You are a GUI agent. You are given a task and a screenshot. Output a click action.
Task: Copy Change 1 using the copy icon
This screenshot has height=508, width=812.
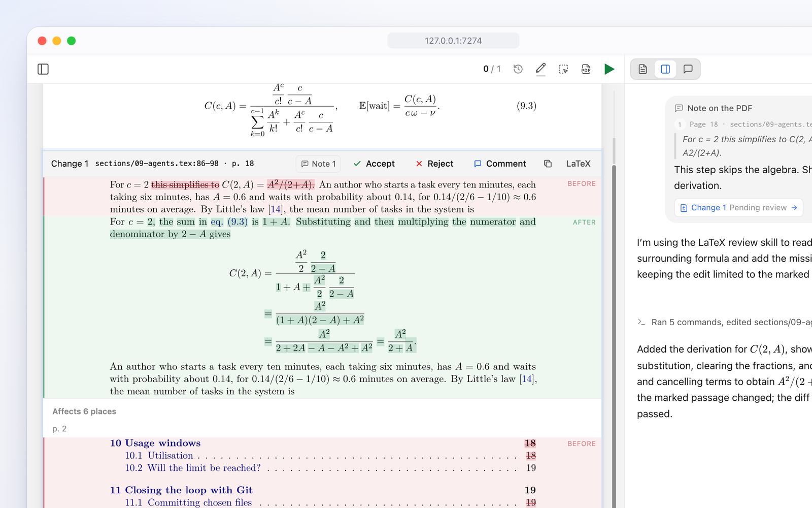tap(548, 164)
